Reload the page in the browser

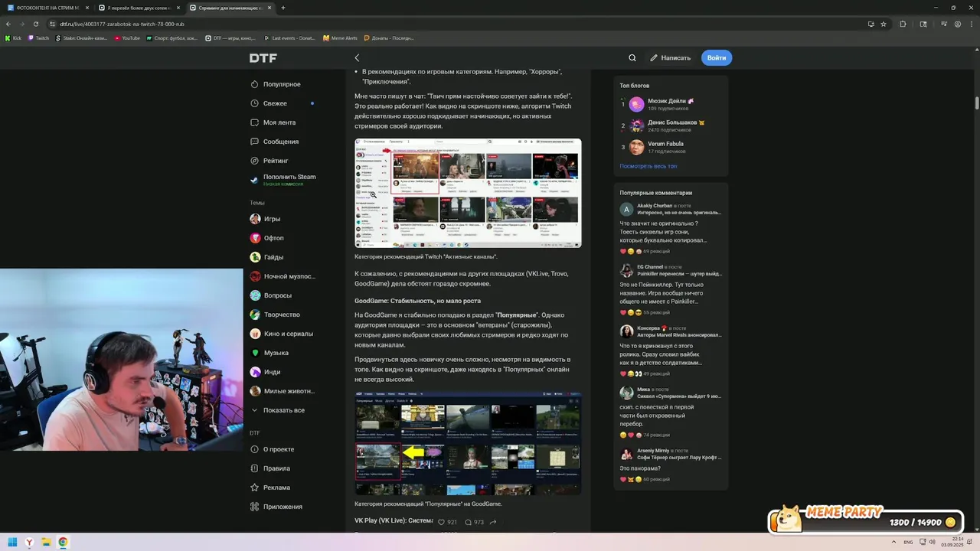[x=36, y=24]
